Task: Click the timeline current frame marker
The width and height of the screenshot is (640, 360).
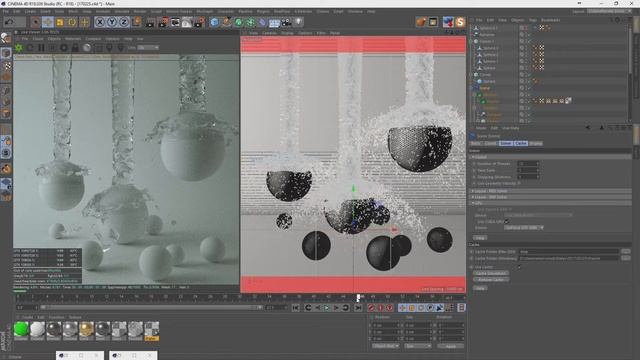Action: coord(358,298)
